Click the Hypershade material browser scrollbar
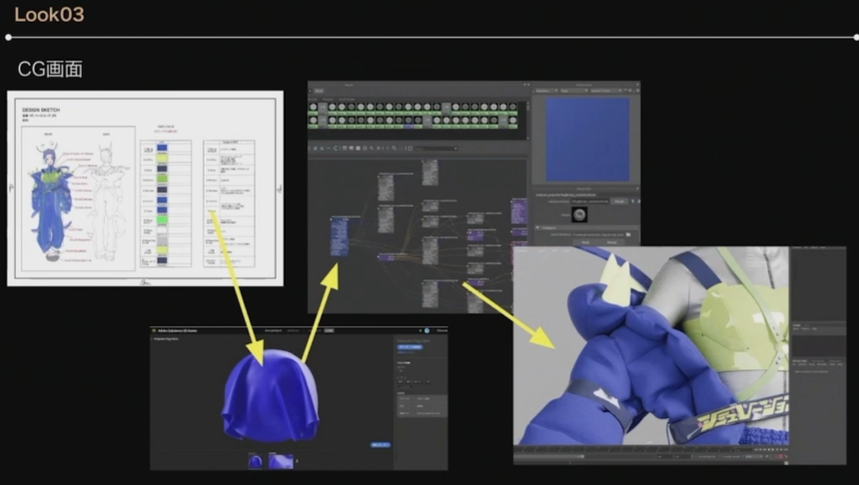859x485 pixels. (528, 119)
